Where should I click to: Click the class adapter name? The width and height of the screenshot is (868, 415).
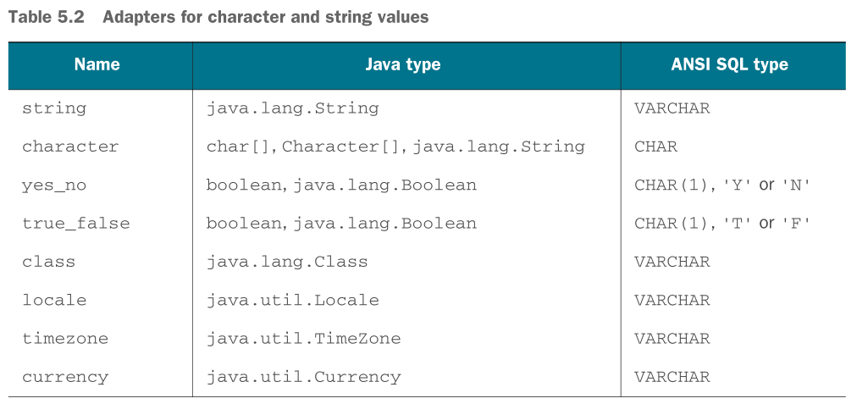49,261
